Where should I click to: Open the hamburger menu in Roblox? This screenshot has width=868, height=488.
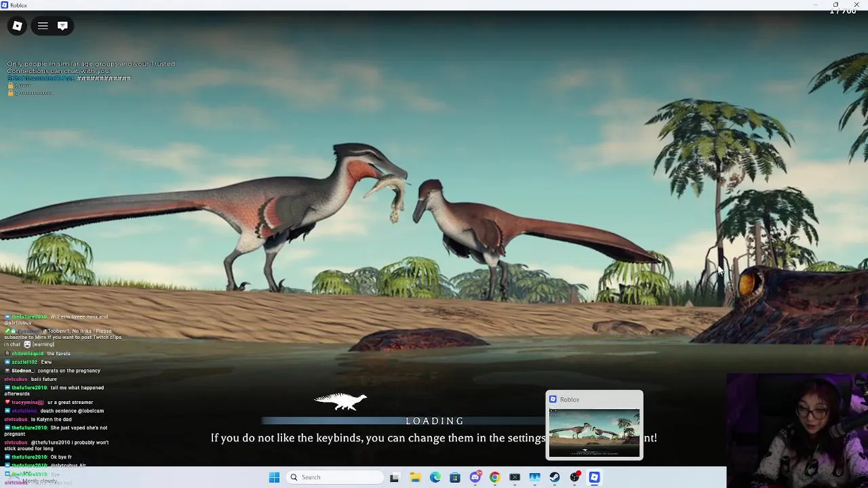click(x=43, y=26)
